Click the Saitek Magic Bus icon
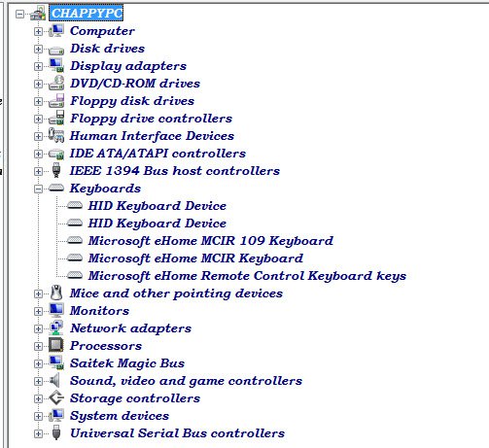Image resolution: width=489 pixels, height=448 pixels. pos(56,362)
